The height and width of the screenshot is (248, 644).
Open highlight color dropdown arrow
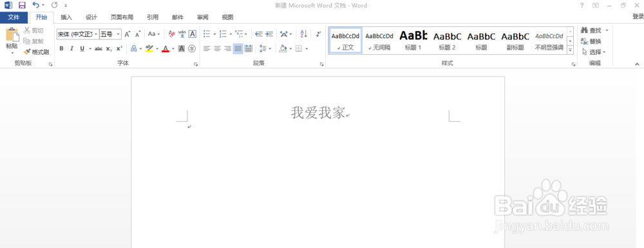point(157,49)
